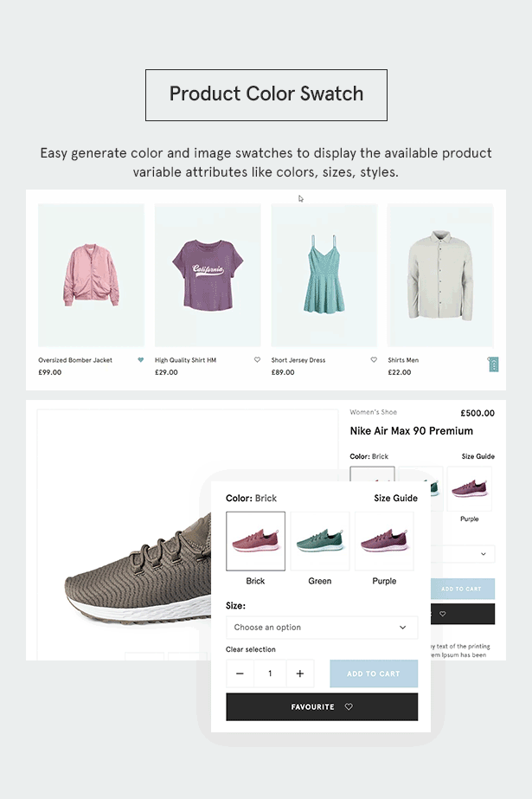532x799 pixels.
Task: Select the Brick color swatch
Action: coord(255,541)
